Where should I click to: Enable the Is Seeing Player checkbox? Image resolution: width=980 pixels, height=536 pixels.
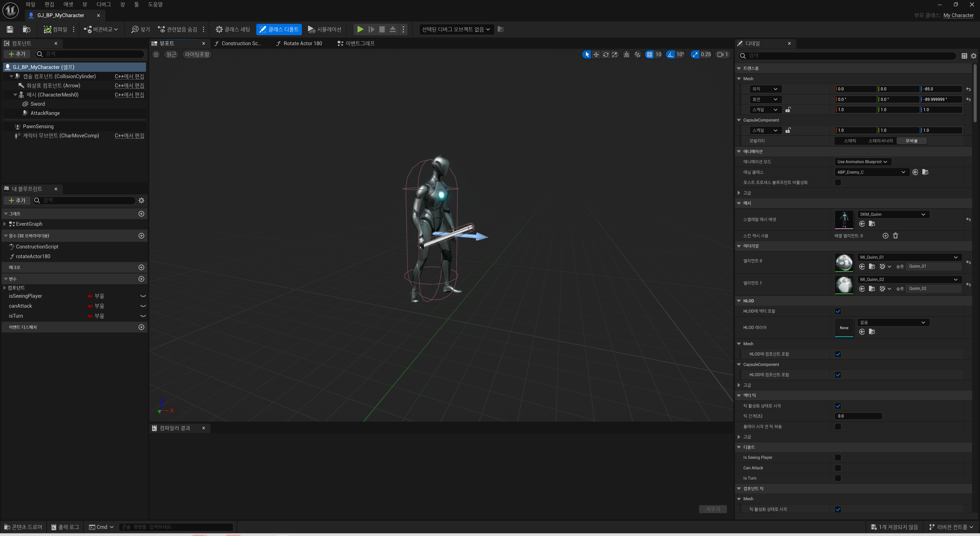[838, 457]
